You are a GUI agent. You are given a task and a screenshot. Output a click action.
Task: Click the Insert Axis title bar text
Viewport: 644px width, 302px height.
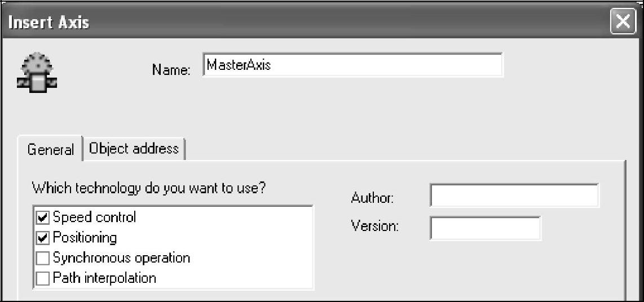(48, 23)
